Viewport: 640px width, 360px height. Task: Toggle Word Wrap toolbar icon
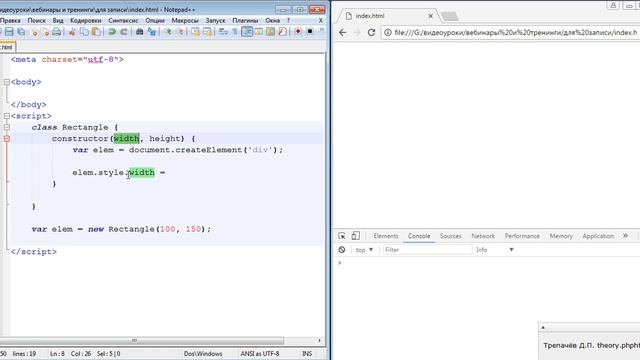223,32
